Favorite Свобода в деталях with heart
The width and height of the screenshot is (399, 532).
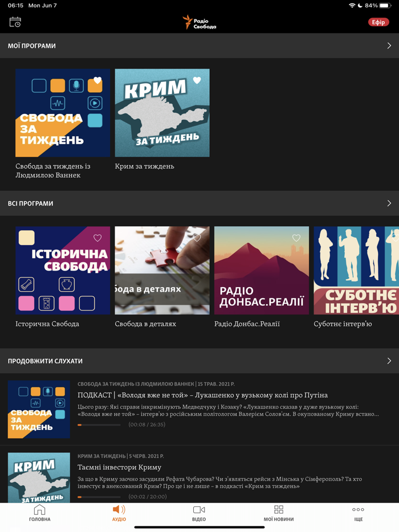(197, 238)
